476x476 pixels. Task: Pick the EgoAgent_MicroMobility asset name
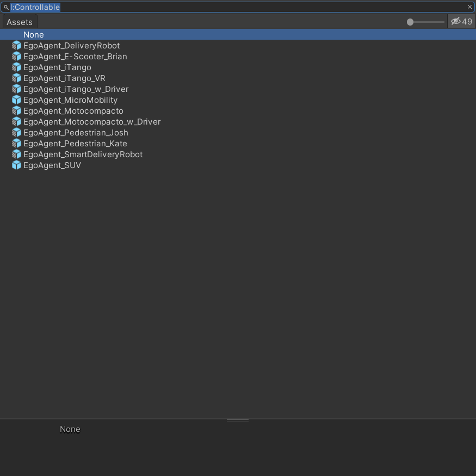(70, 100)
